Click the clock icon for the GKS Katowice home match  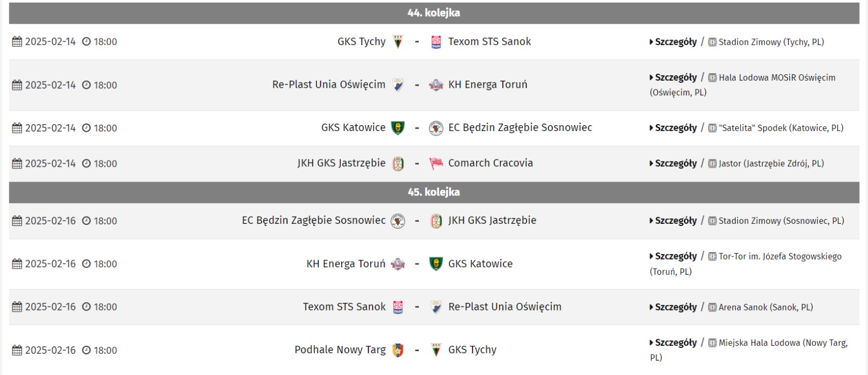coord(86,128)
